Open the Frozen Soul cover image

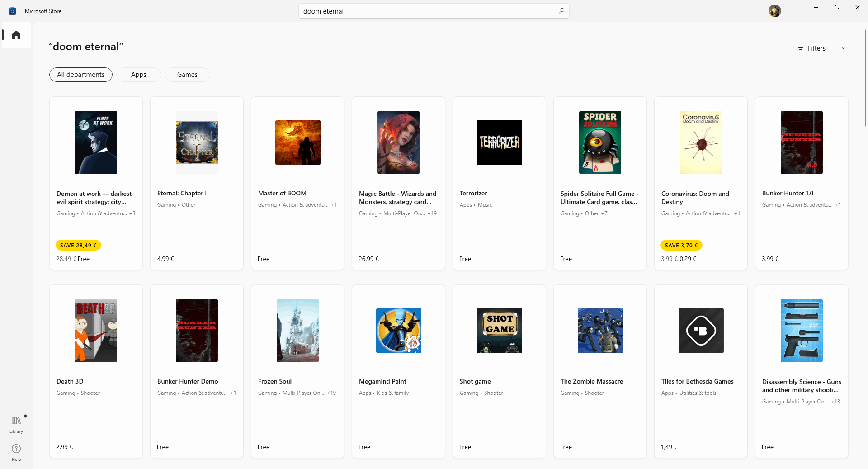(x=297, y=331)
